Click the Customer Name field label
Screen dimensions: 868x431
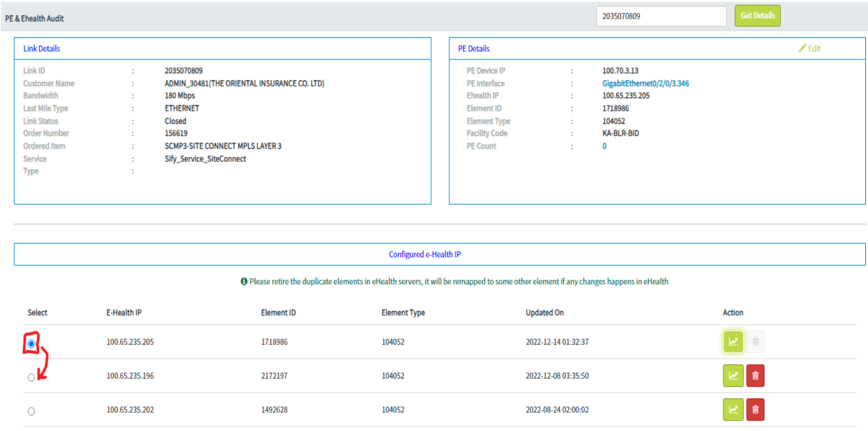pyautogui.click(x=48, y=84)
